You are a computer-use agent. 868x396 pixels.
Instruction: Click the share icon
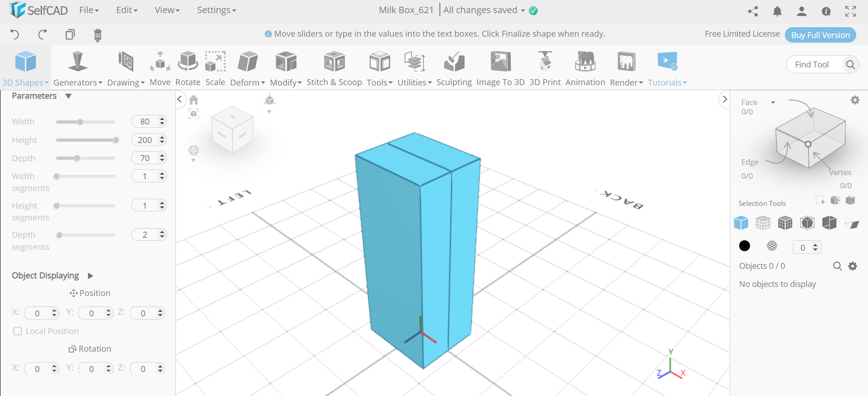[x=753, y=11]
